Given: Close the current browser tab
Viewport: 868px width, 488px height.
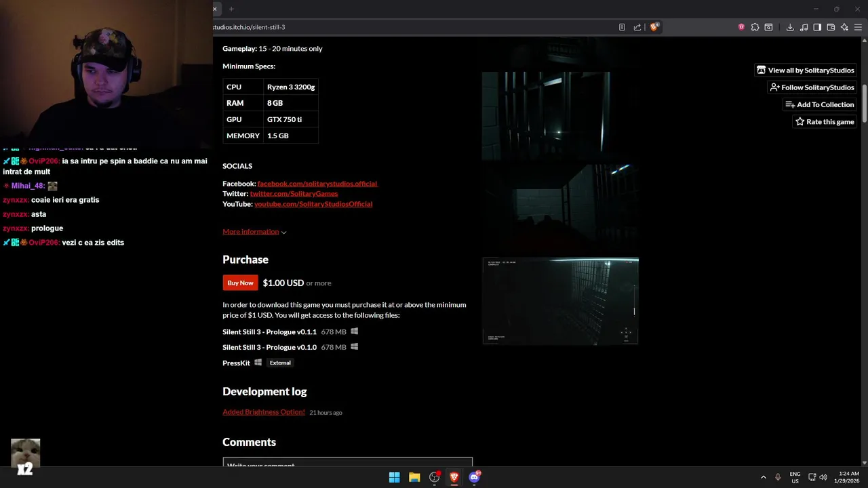Looking at the screenshot, I should click(x=215, y=9).
